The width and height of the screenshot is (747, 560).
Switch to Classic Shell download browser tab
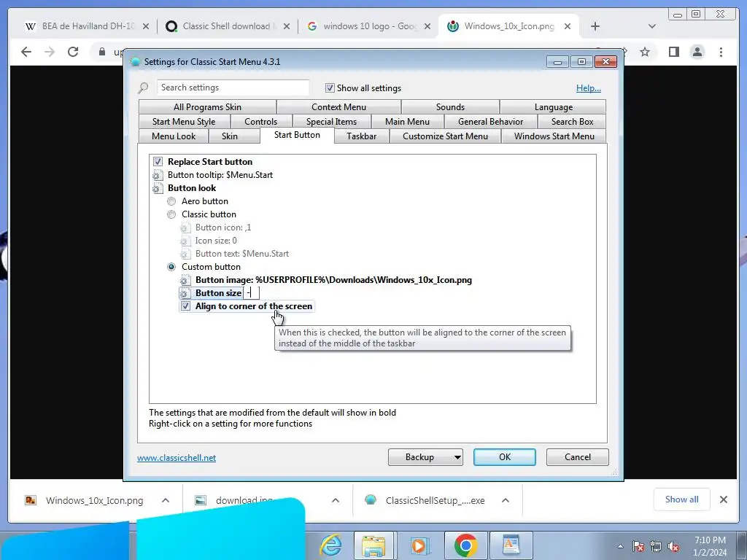coord(226,26)
